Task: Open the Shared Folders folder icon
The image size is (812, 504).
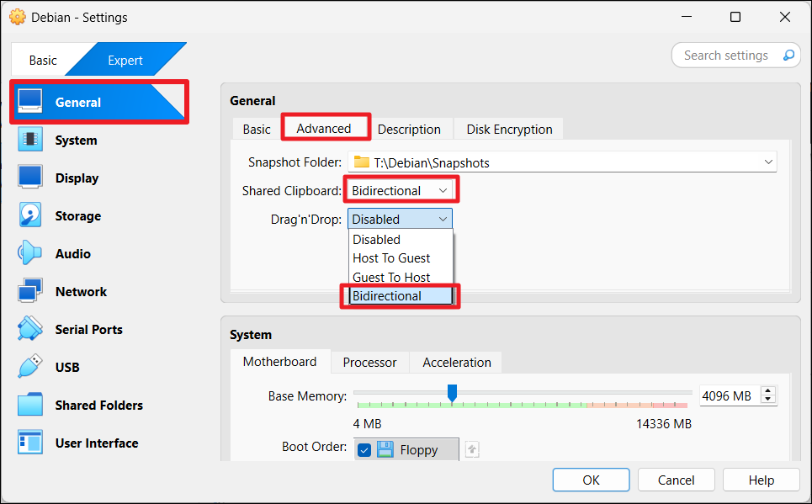Action: 29,404
